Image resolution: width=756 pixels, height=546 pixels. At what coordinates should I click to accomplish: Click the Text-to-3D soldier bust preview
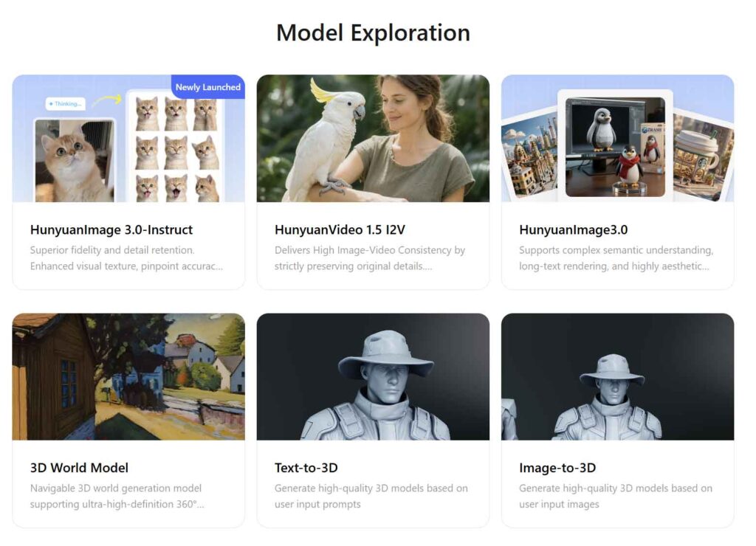pos(373,375)
